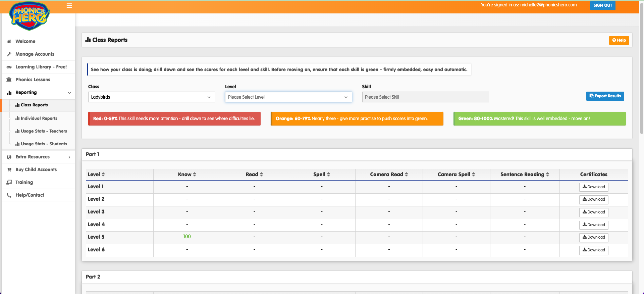Download the Level 5 certificate
Image resolution: width=644 pixels, height=294 pixels.
click(x=594, y=237)
